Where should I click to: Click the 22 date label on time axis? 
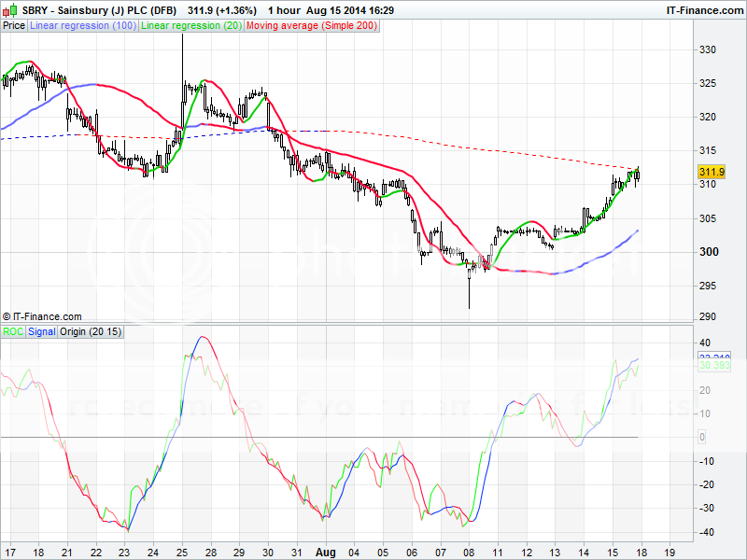click(96, 553)
